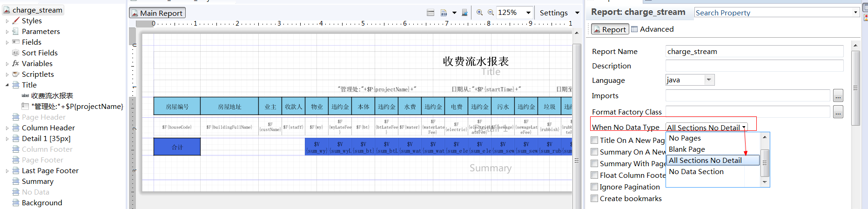The height and width of the screenshot is (209, 868).
Task: Click the publish report to server icon
Action: coord(464,13)
